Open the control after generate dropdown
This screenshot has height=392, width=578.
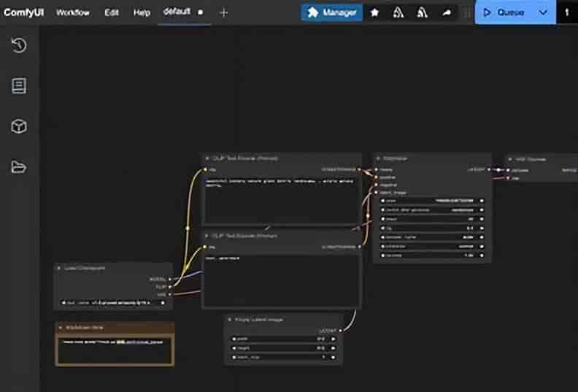pos(432,210)
